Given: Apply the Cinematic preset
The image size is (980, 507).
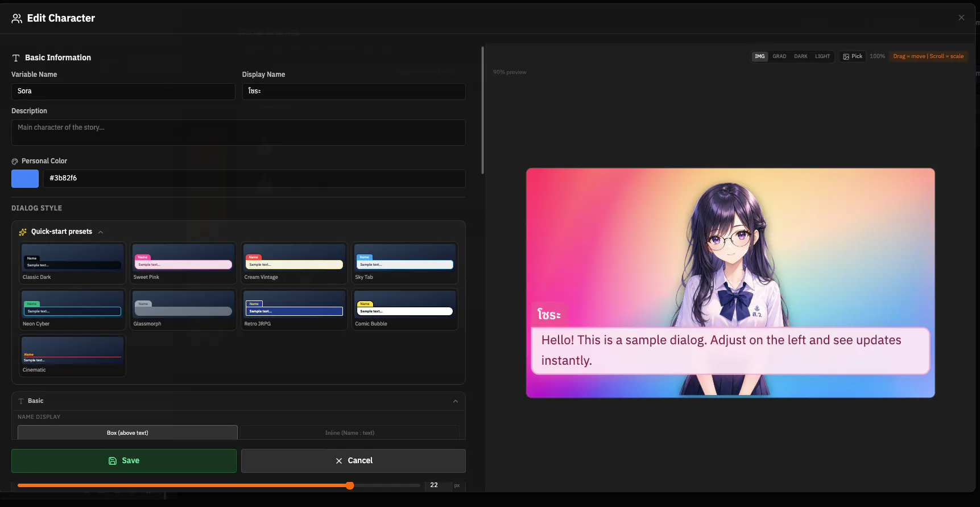Looking at the screenshot, I should [72, 356].
